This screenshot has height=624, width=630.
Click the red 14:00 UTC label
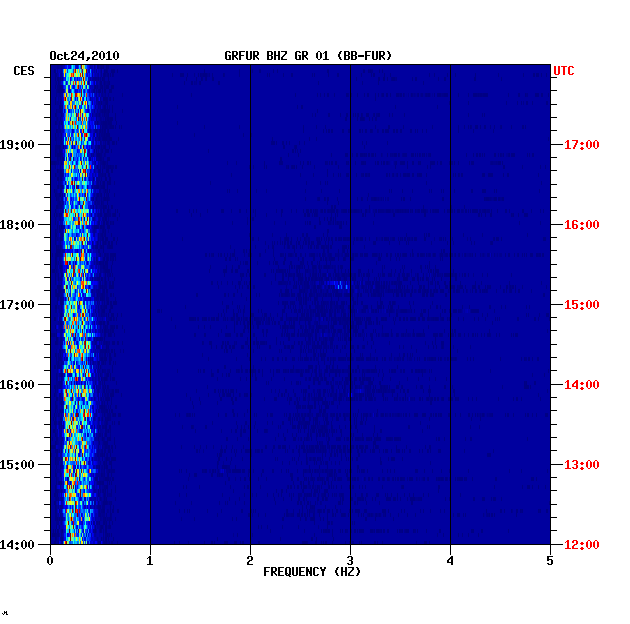coord(581,385)
